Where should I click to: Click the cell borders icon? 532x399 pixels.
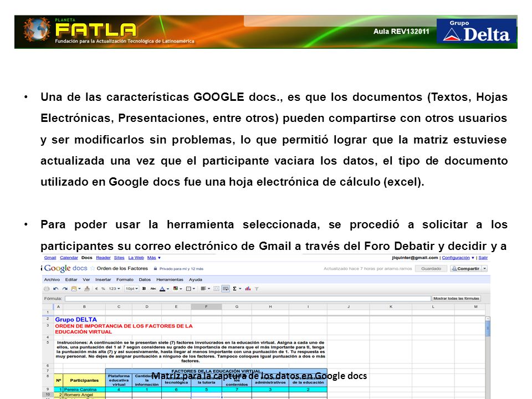[188, 289]
